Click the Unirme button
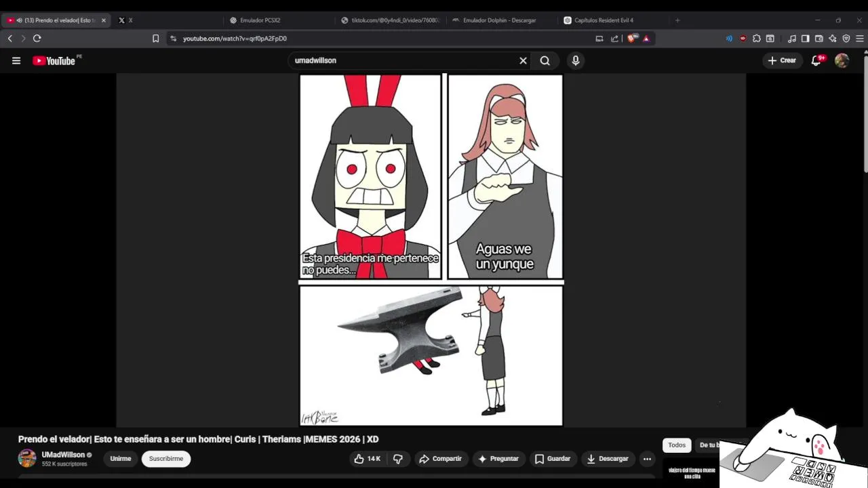This screenshot has height=488, width=868. (121, 459)
